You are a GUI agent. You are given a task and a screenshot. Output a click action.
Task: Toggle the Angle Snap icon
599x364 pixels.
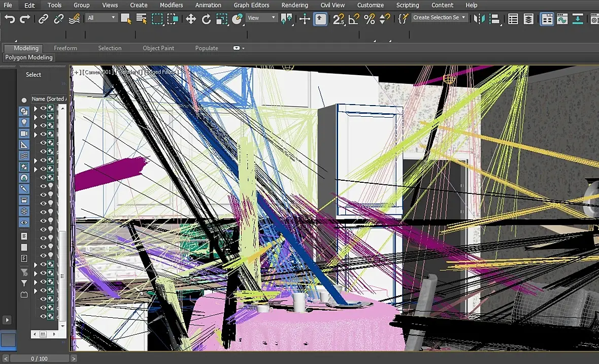(x=354, y=19)
